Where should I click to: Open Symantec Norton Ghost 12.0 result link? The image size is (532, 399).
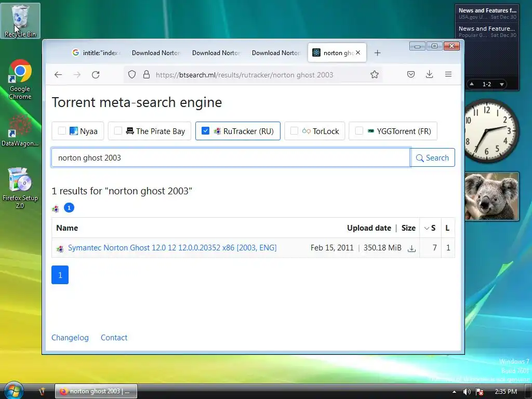pos(172,248)
